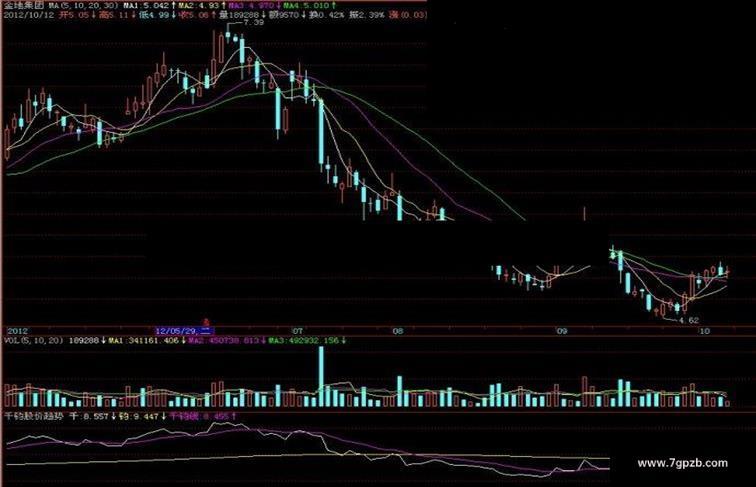The image size is (756, 487).
Task: Click the purple 千钧线 8.455 value
Action: [x=202, y=416]
